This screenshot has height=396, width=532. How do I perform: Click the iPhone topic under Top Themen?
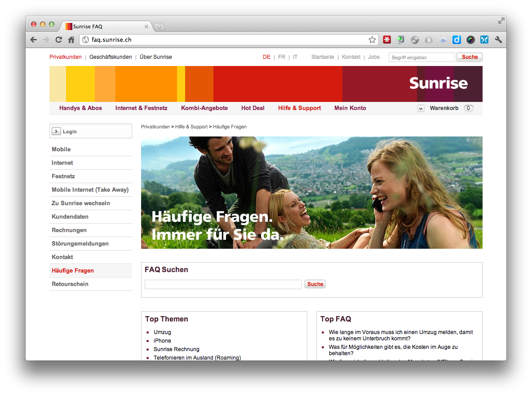[162, 341]
